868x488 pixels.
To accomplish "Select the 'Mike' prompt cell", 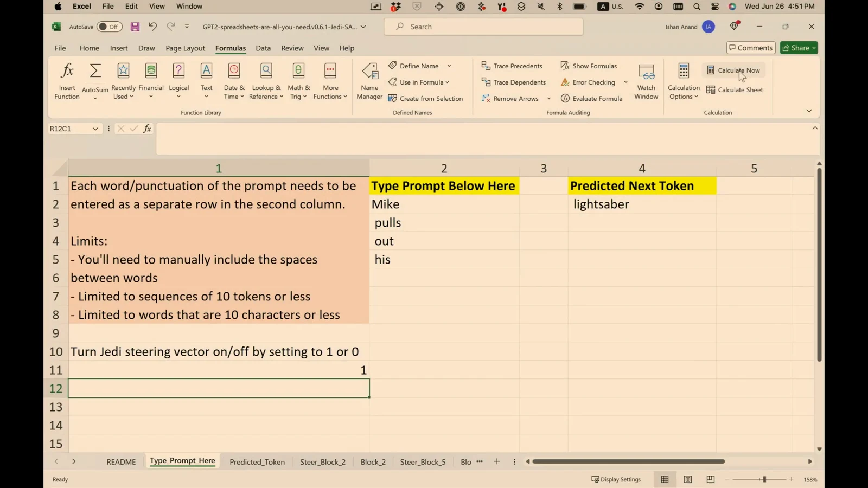I will (x=444, y=204).
